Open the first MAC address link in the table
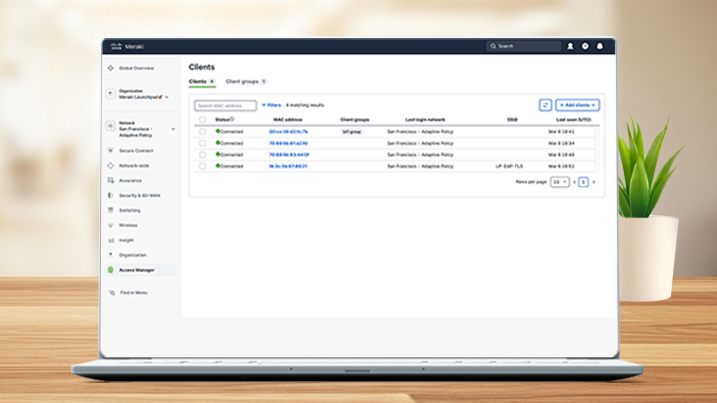 (289, 131)
